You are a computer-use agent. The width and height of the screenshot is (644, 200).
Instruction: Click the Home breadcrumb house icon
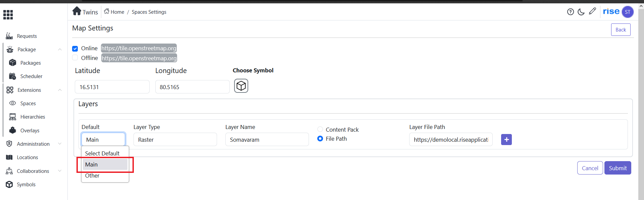tap(107, 11)
